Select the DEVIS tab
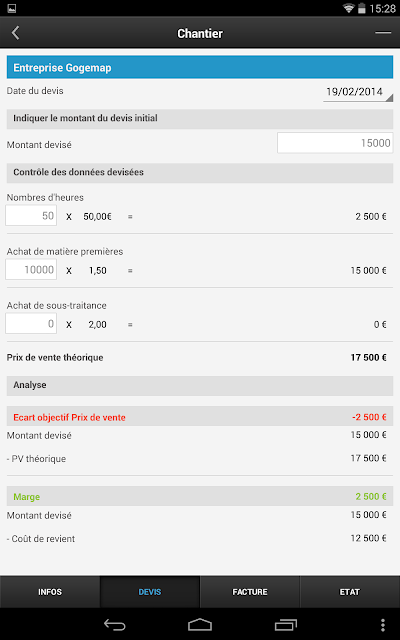The image size is (400, 640). pyautogui.click(x=150, y=592)
